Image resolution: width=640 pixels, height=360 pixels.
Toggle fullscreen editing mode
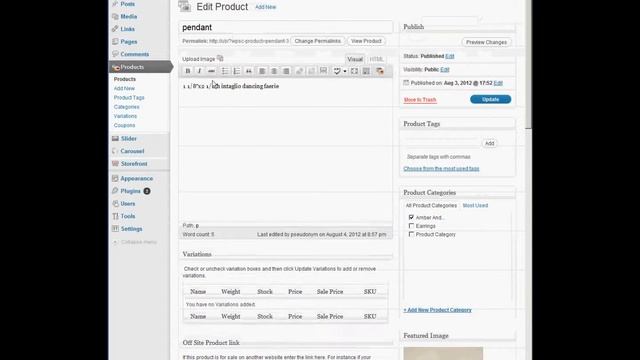click(354, 71)
